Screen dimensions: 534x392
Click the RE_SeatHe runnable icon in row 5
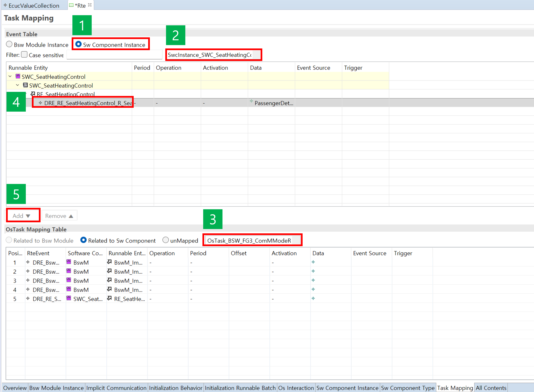coord(110,298)
